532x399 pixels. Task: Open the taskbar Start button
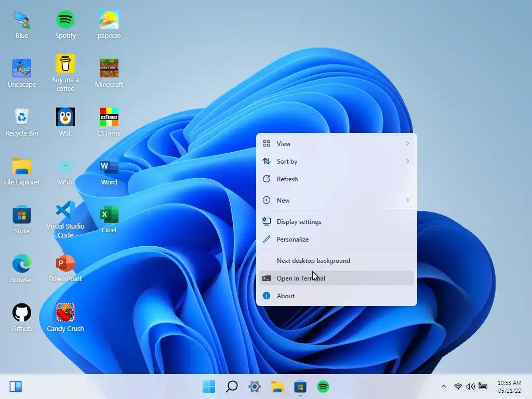click(x=209, y=387)
